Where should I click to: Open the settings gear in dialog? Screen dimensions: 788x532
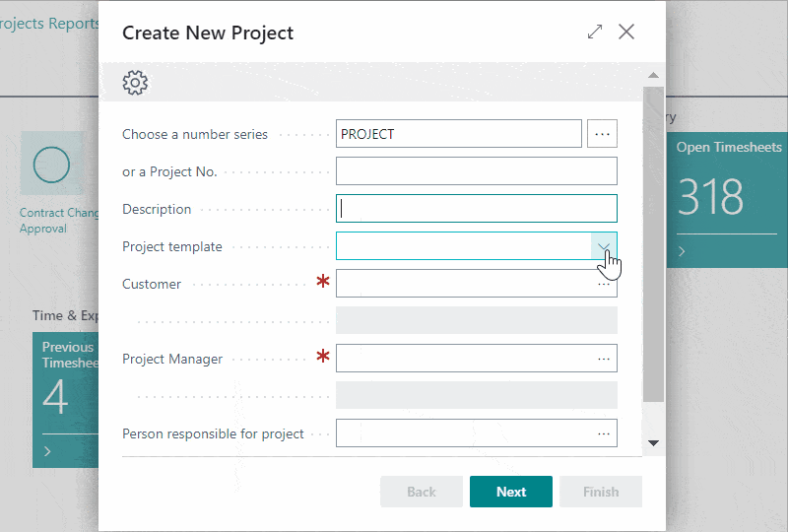tap(135, 84)
